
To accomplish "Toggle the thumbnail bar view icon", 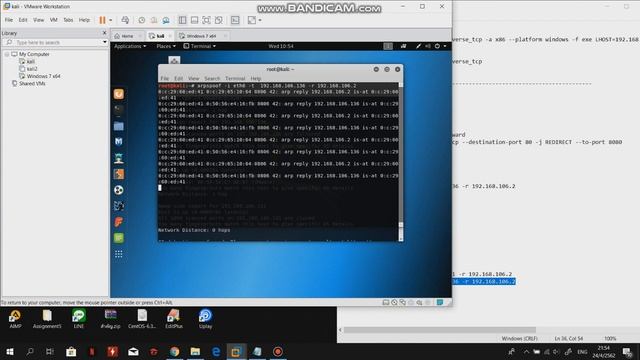I will (195, 20).
